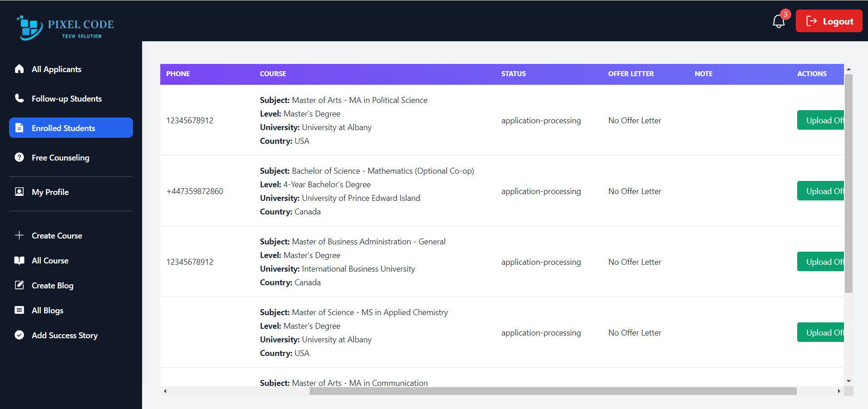Click No Offer Letter in Applied Chemistry row
Screen dimensions: 868x409
635,332
